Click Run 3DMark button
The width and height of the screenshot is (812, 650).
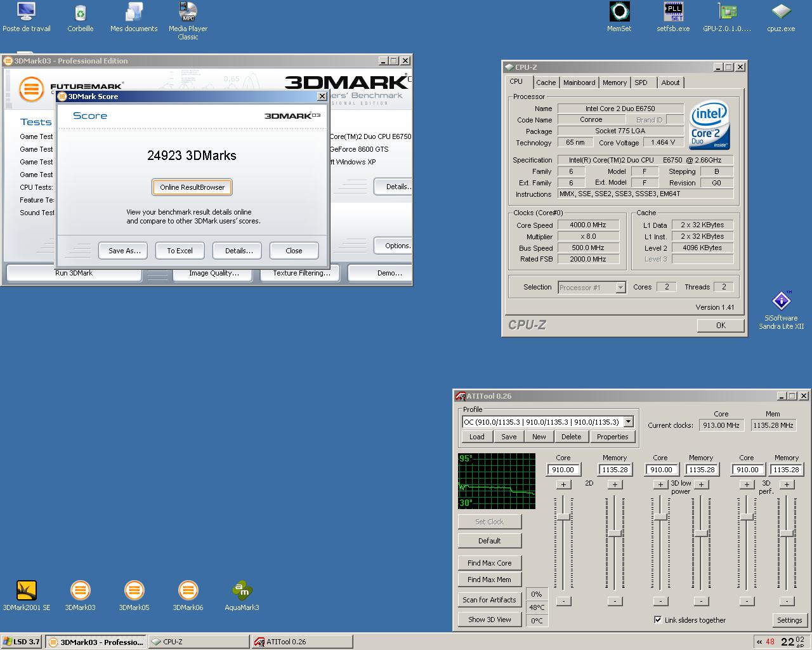tap(74, 273)
